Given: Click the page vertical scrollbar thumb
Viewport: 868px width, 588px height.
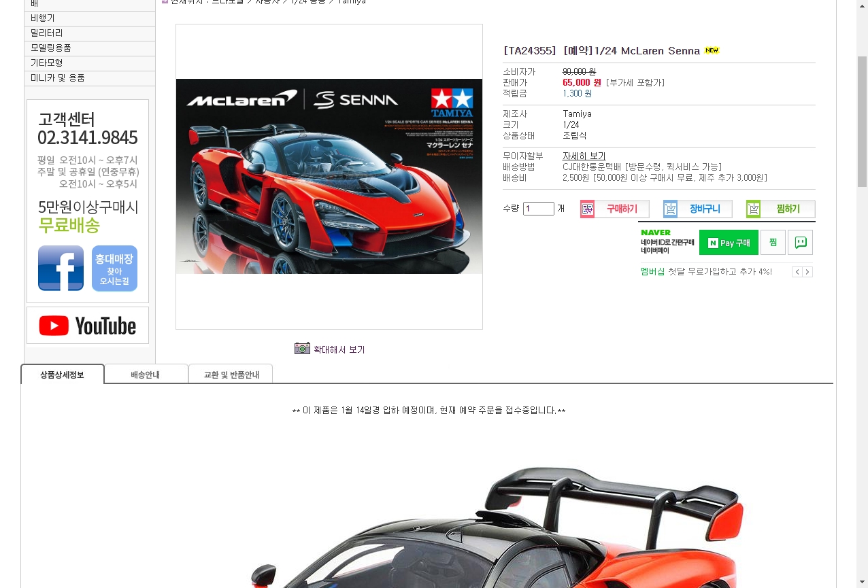Looking at the screenshot, I should pos(862,122).
